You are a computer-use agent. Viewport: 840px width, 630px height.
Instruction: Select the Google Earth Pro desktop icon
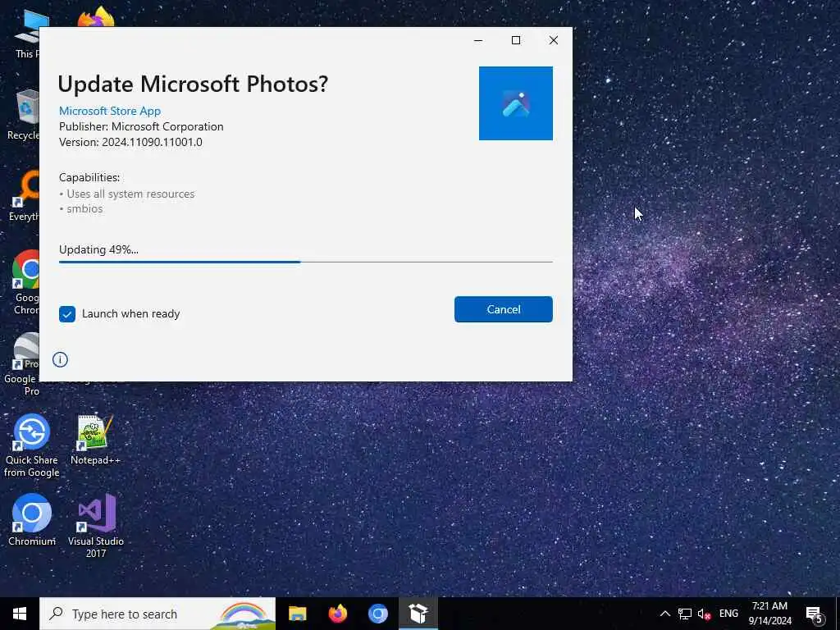[22, 364]
